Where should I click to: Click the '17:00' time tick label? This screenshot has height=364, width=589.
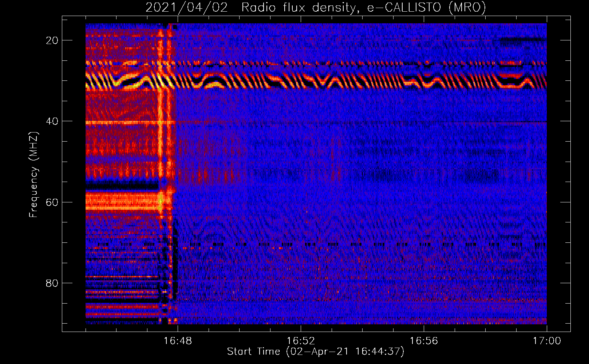point(547,341)
